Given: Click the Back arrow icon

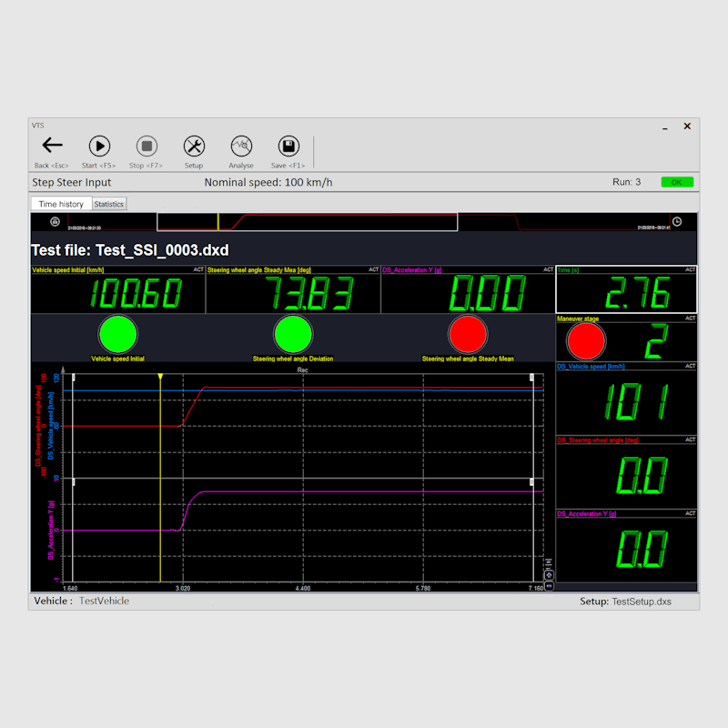Looking at the screenshot, I should tap(50, 146).
